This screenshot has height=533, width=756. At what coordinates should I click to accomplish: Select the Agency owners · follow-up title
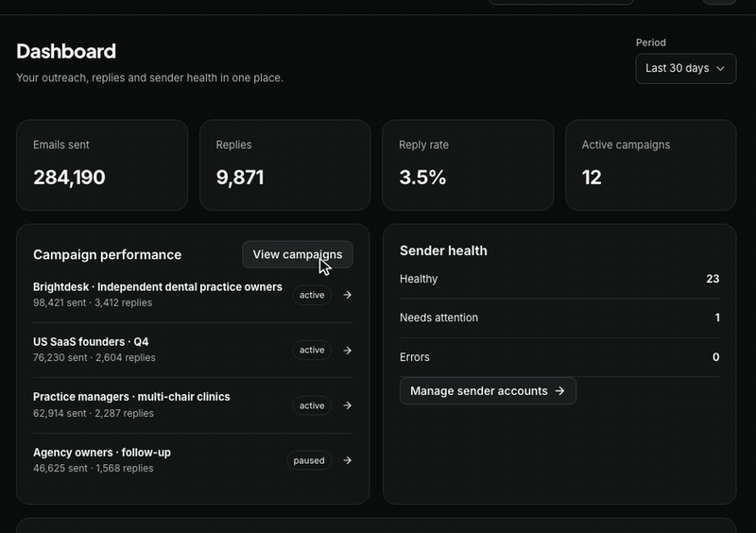[x=102, y=453]
